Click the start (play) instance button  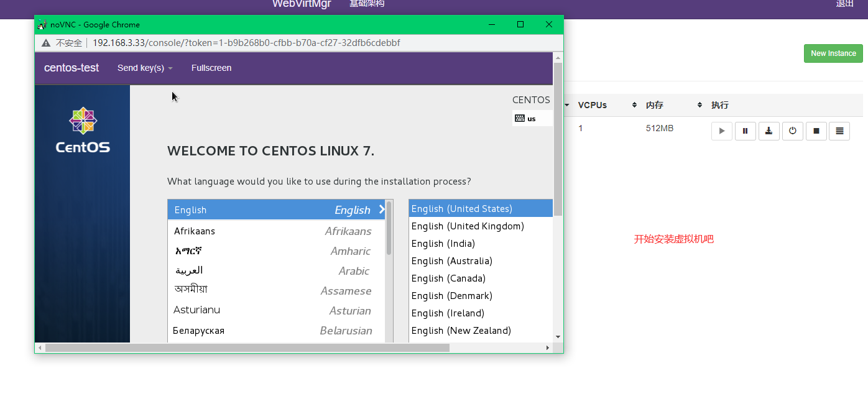click(721, 131)
